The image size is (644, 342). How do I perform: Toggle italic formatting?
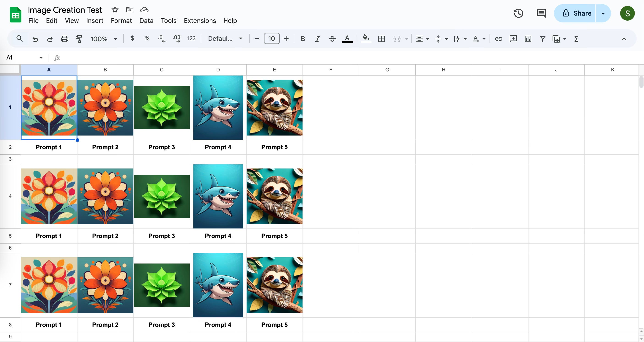coord(317,39)
